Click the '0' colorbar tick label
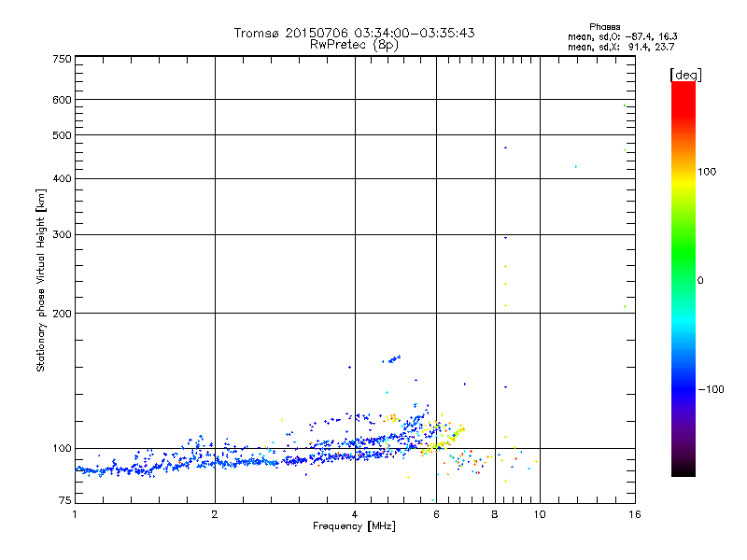The image size is (747, 560). tap(700, 281)
